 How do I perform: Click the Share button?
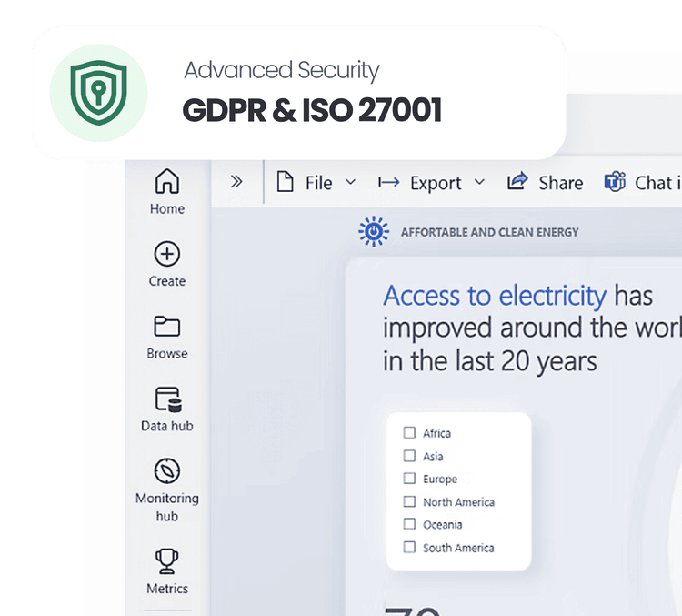[x=545, y=183]
